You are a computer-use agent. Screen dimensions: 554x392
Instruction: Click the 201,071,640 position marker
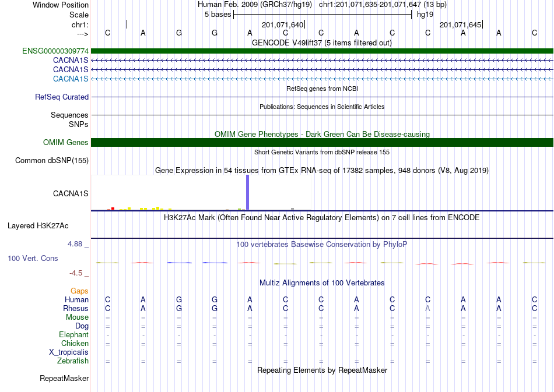(283, 24)
